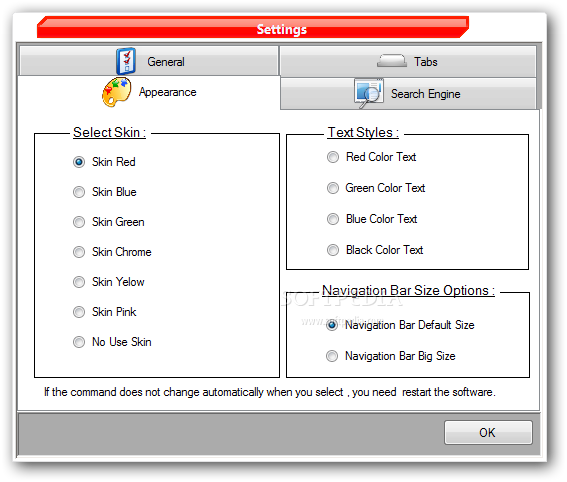567x482 pixels.
Task: Click the Navigation Bar Size Options heading
Action: (408, 291)
